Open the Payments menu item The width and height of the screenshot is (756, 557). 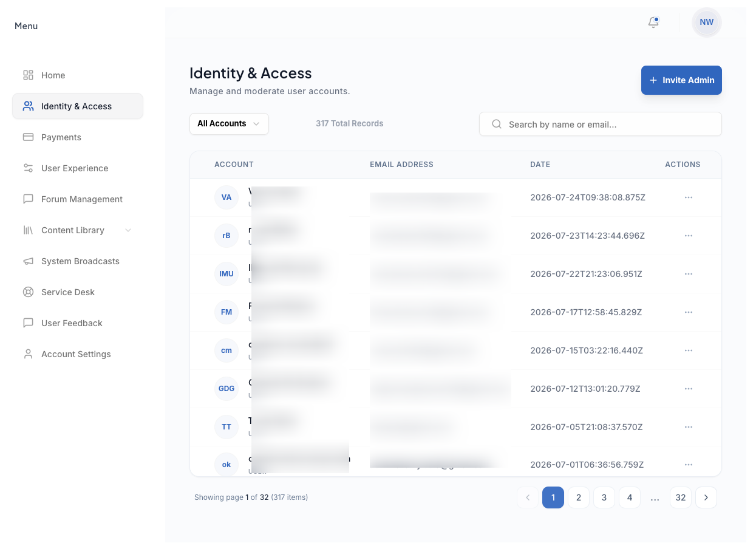pyautogui.click(x=78, y=137)
